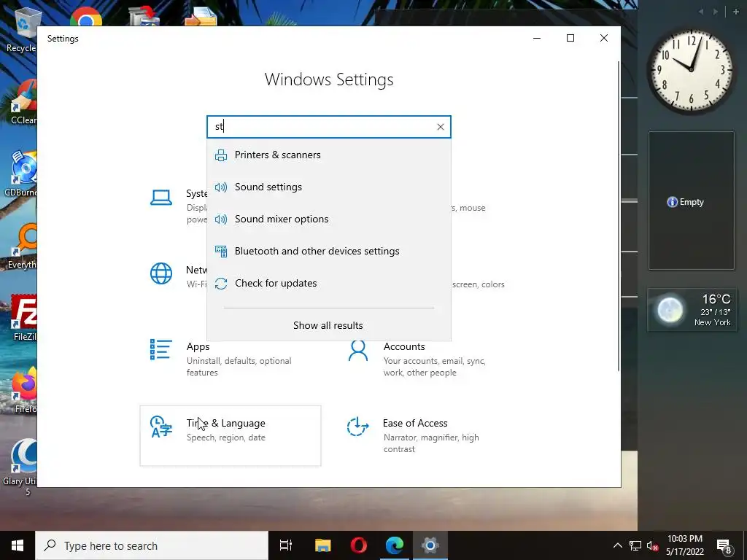The height and width of the screenshot is (560, 747).
Task: Click the muted volume tray icon
Action: (653, 545)
